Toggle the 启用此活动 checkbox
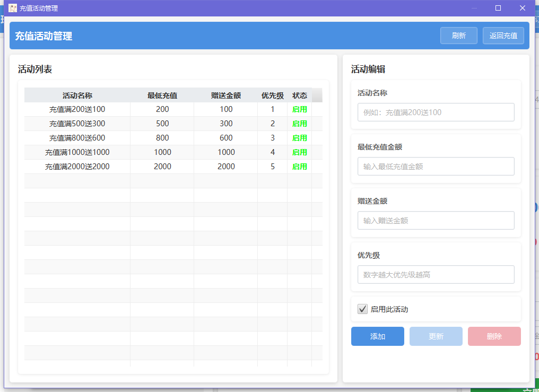Viewport: 539px width, 392px height. [363, 309]
